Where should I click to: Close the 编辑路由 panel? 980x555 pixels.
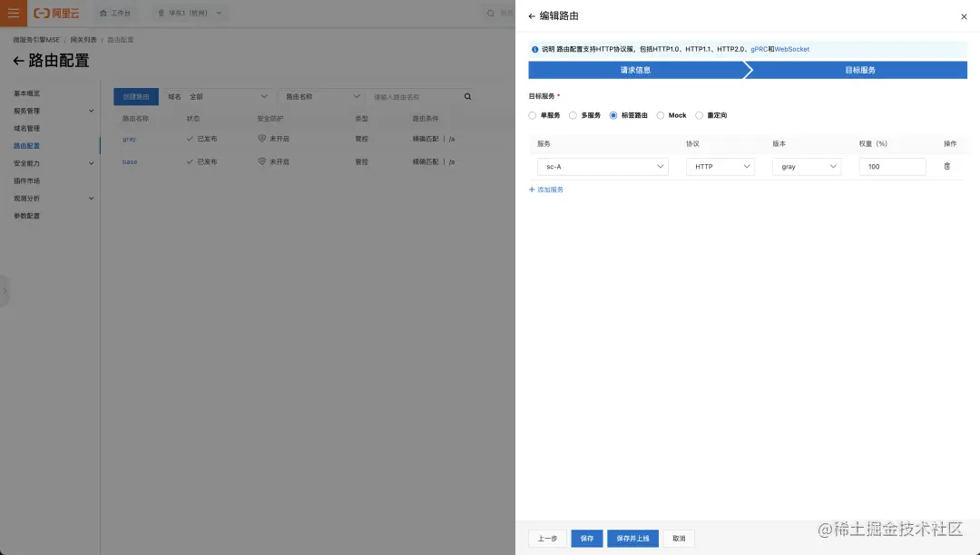tap(964, 17)
